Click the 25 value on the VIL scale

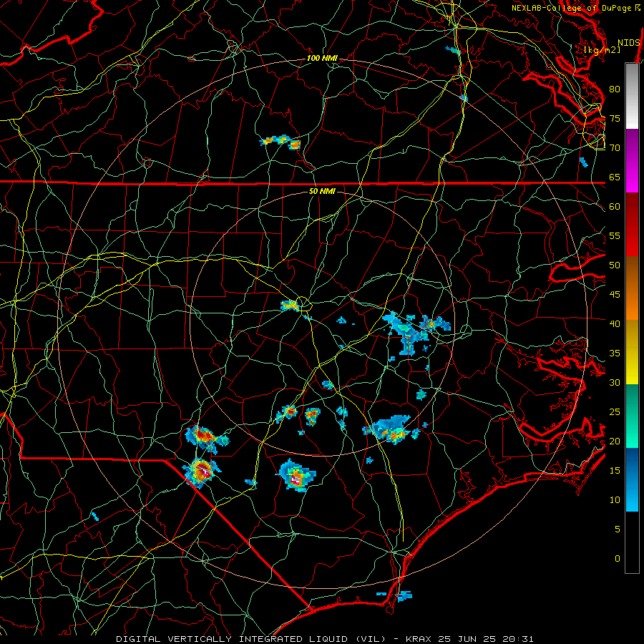click(x=615, y=412)
